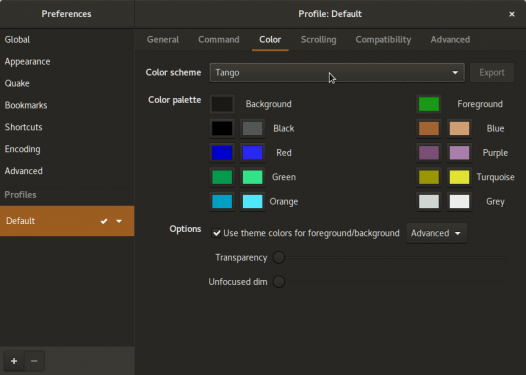Click the Background color swatch

pos(222,104)
